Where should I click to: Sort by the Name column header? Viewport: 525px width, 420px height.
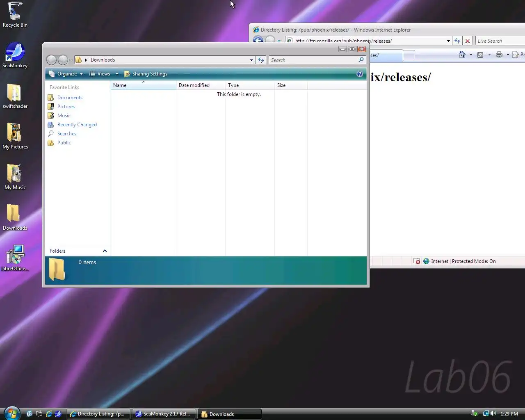pos(143,85)
